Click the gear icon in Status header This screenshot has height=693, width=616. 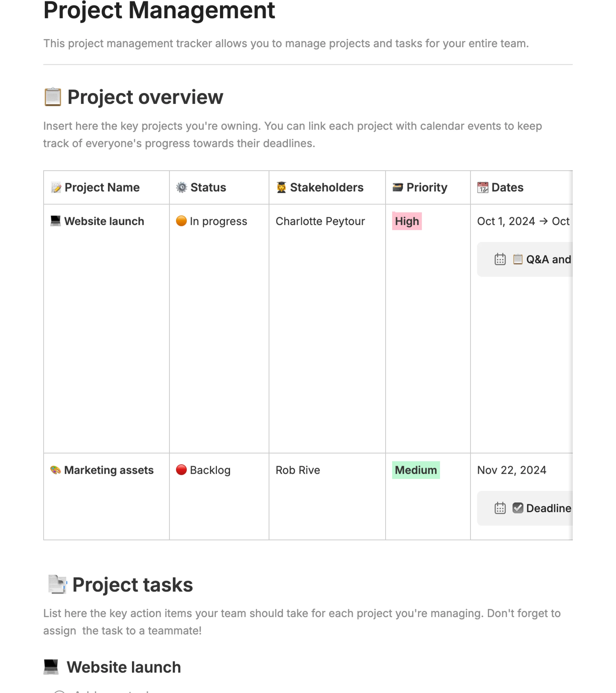[181, 188]
